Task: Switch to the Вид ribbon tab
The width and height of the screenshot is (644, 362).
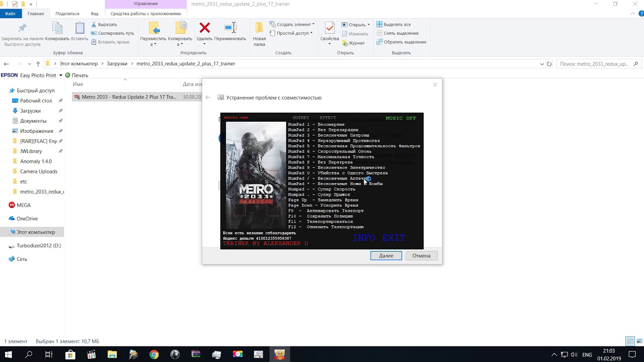Action: point(95,14)
